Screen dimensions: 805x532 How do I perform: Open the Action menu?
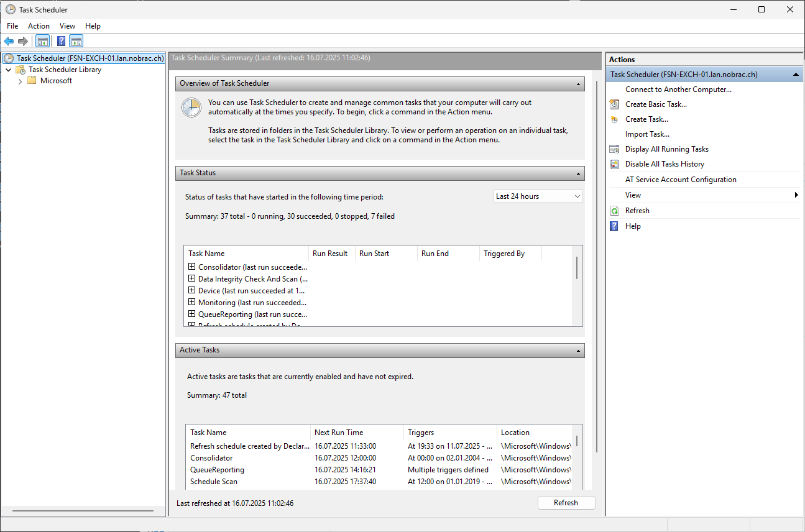(39, 26)
